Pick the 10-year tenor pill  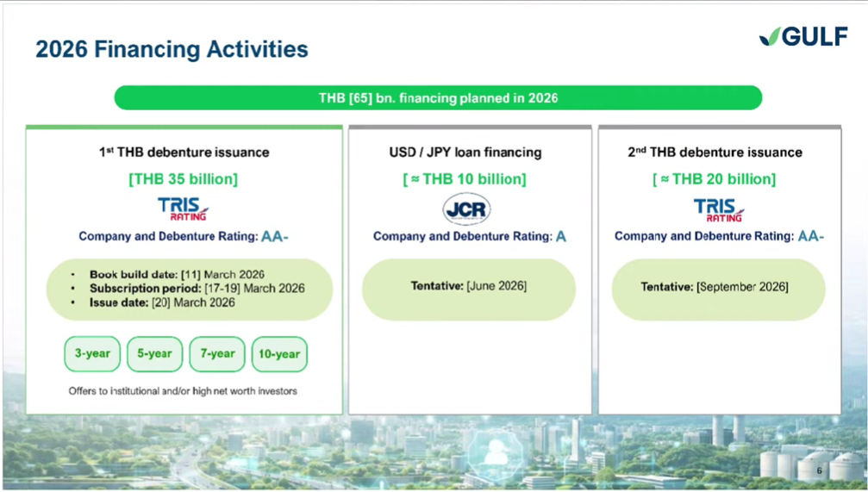coord(279,353)
